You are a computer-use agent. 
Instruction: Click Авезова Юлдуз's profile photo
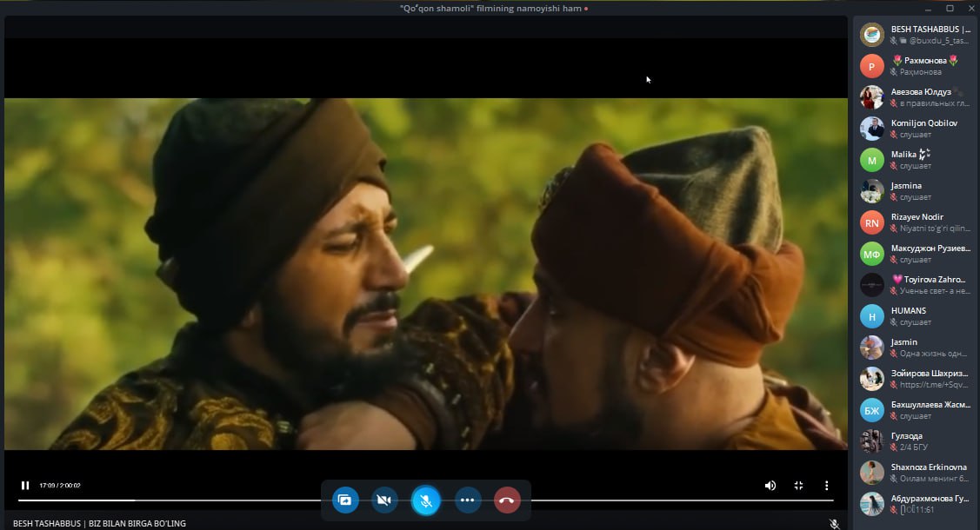point(872,96)
